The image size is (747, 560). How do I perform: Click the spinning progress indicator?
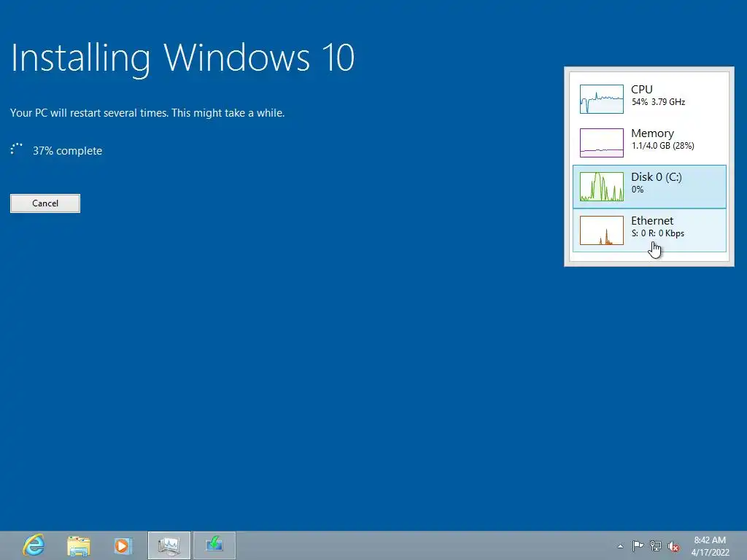pyautogui.click(x=16, y=149)
